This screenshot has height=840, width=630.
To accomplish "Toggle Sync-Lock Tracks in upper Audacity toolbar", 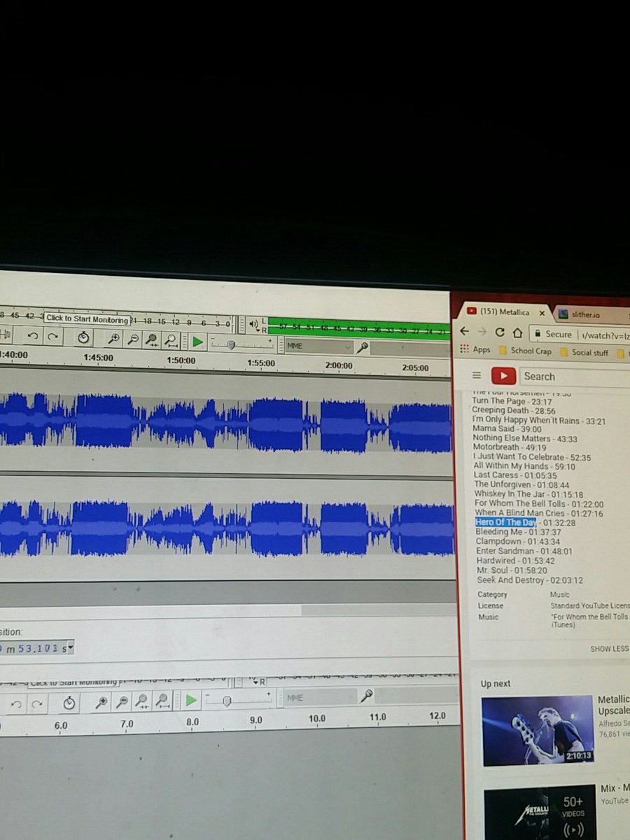I will click(x=83, y=337).
